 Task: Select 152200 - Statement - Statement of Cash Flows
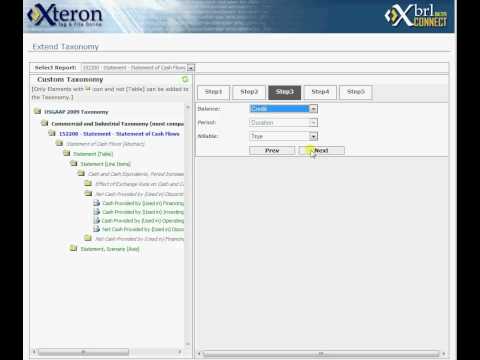pyautogui.click(x=119, y=134)
